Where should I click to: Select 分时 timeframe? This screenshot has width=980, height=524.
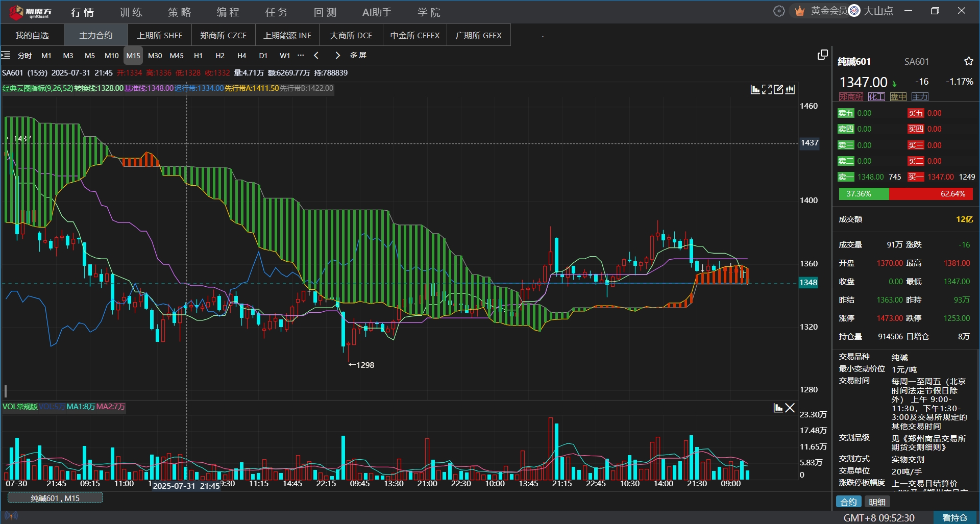(x=24, y=56)
